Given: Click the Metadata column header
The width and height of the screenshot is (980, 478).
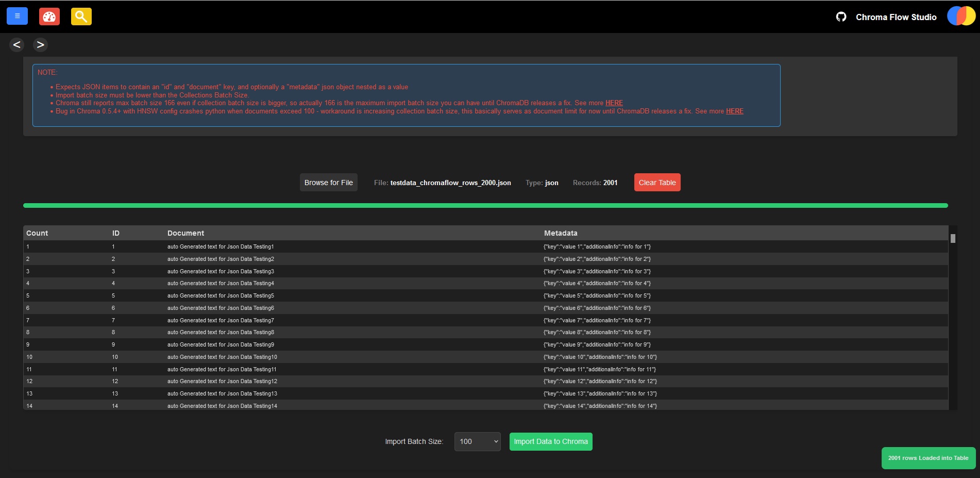Looking at the screenshot, I should coord(561,233).
